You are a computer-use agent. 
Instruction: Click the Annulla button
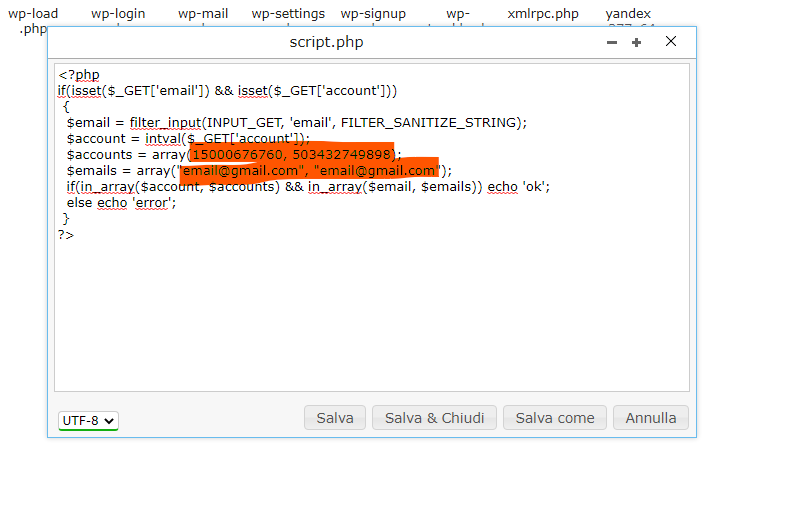click(650, 418)
